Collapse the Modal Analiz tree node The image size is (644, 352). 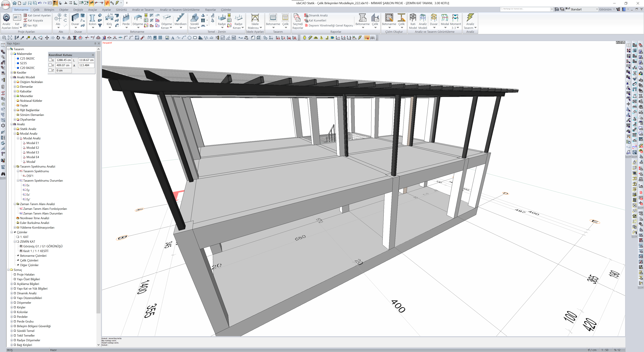pos(15,134)
